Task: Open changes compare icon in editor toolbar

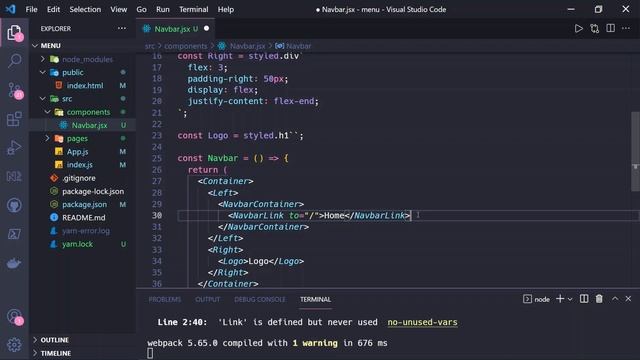Action: click(595, 29)
